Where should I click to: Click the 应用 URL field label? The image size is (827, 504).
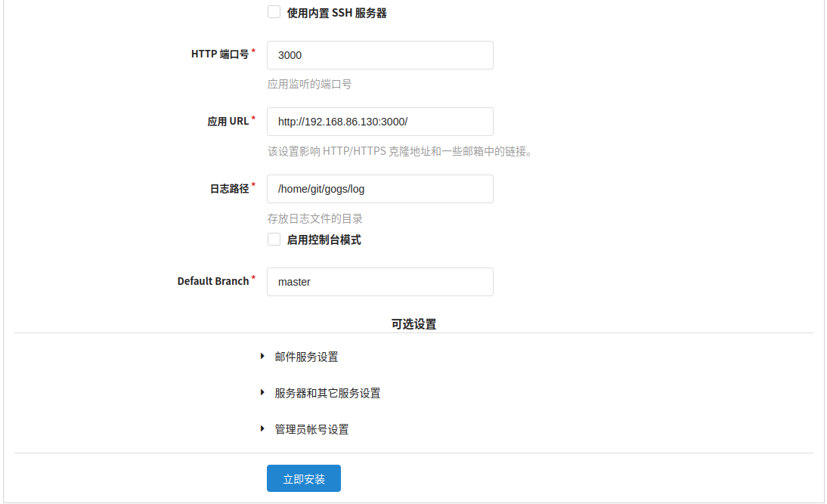pos(228,122)
